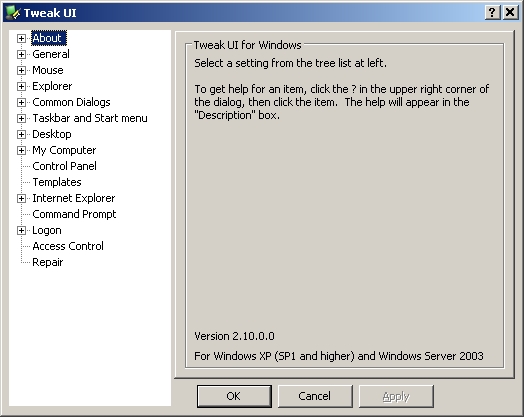The height and width of the screenshot is (417, 524).
Task: Expand the Internet Explorer node
Action: click(x=21, y=198)
